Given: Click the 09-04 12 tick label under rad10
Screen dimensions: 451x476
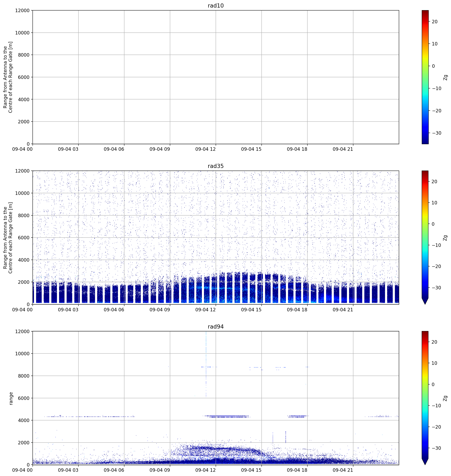Looking at the screenshot, I should click(205, 149).
